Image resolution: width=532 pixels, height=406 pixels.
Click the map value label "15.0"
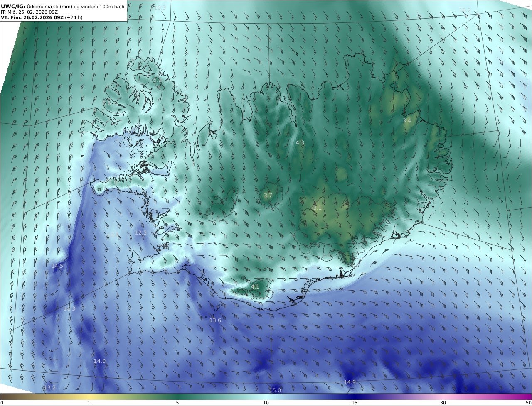click(275, 391)
